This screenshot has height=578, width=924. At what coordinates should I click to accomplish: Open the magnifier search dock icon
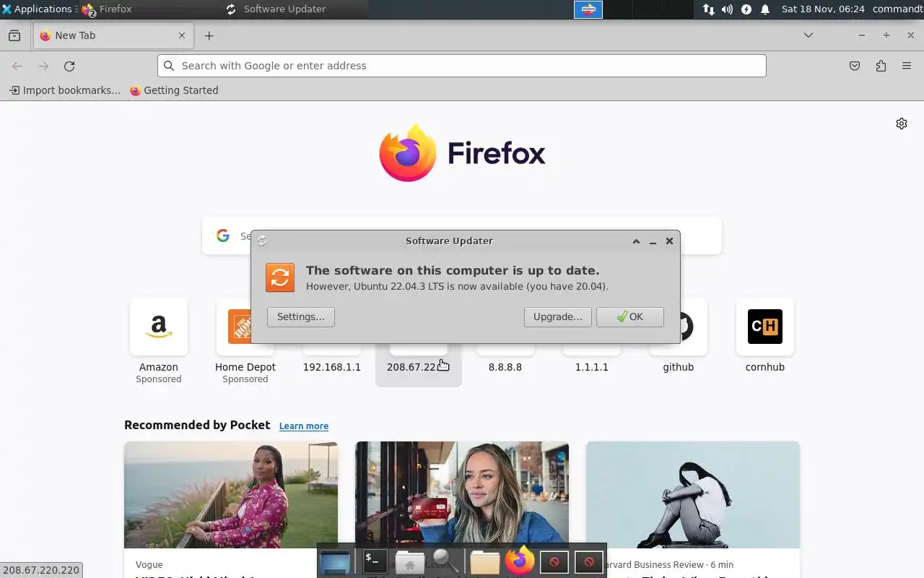click(445, 561)
